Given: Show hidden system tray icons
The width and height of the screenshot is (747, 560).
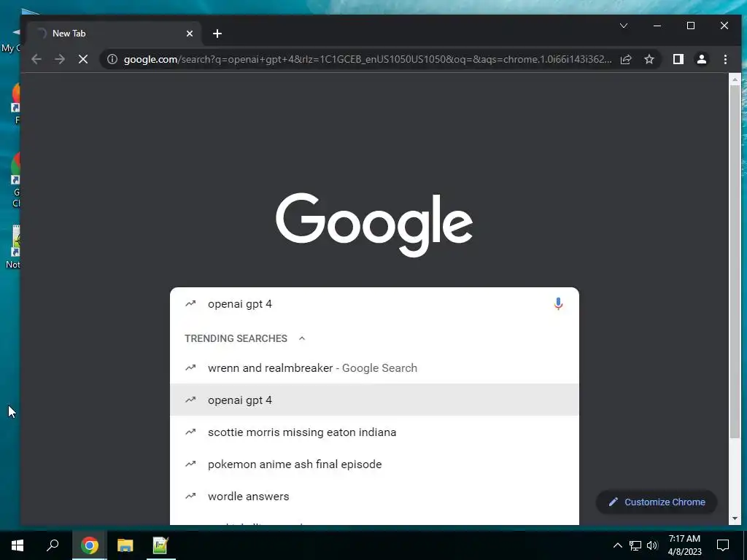Looking at the screenshot, I should click(617, 545).
